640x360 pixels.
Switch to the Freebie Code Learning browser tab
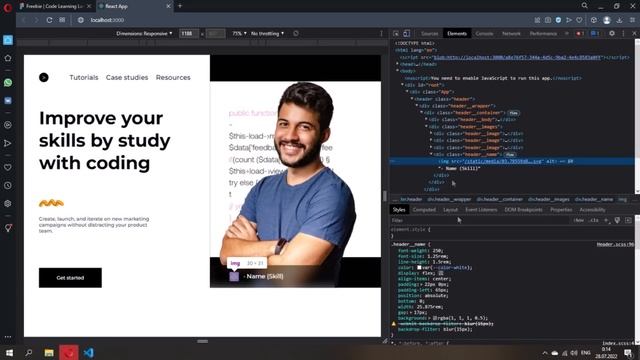(x=55, y=6)
